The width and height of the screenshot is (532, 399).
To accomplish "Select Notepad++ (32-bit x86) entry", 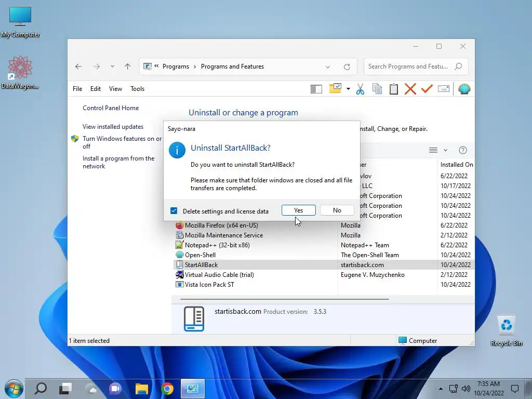I will pyautogui.click(x=324, y=245).
